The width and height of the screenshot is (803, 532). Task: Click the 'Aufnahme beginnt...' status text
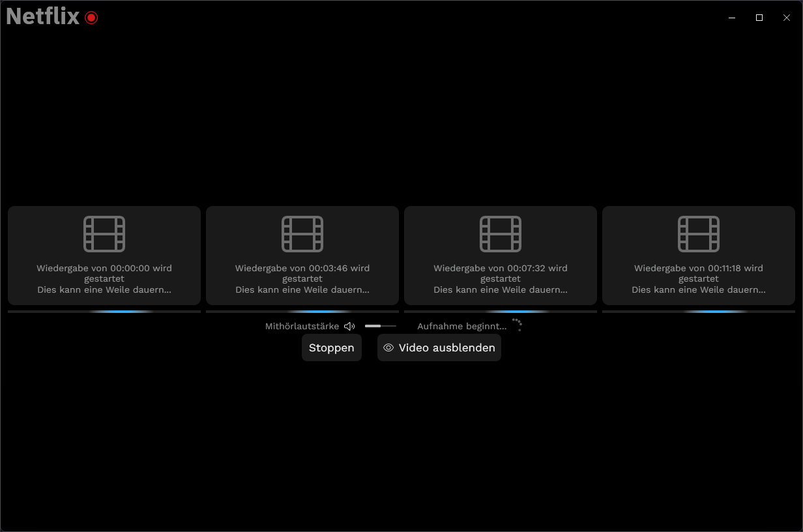pos(461,326)
